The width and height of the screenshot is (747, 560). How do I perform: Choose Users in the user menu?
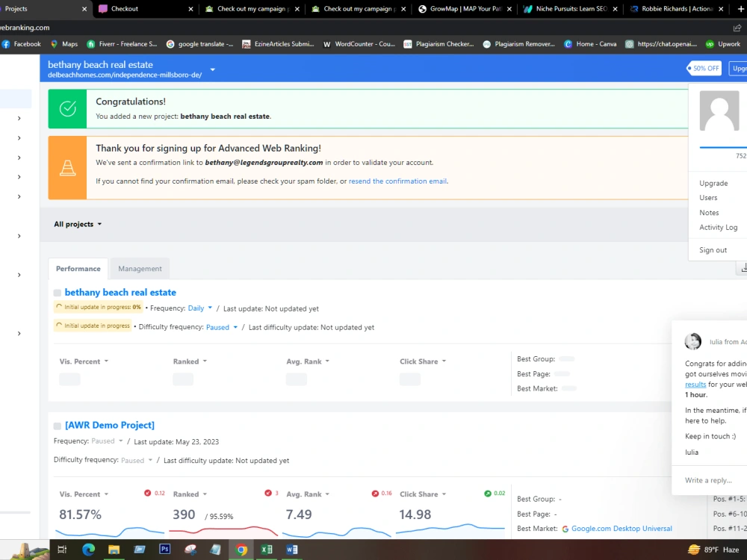tap(708, 198)
